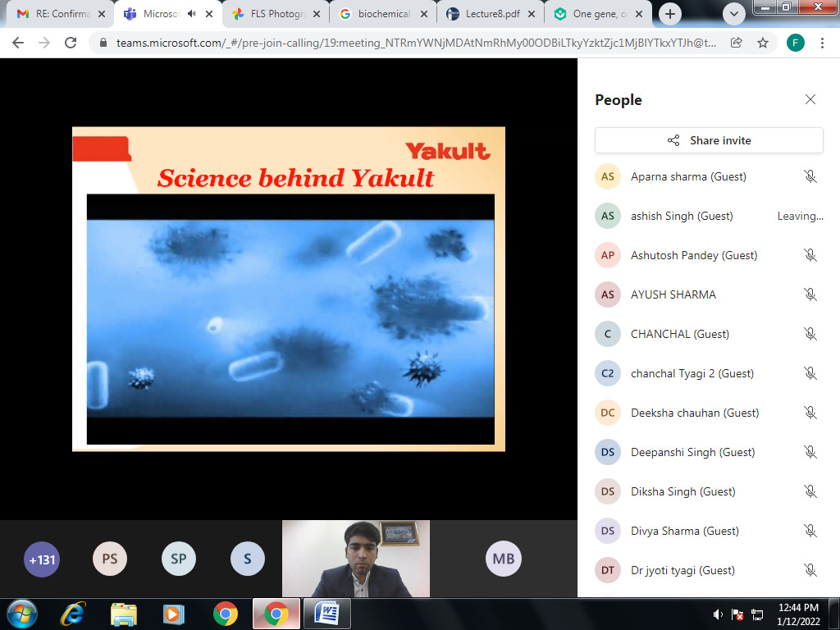This screenshot has height=630, width=840.
Task: Open Windows Media Player from the taskbar
Action: tap(174, 614)
